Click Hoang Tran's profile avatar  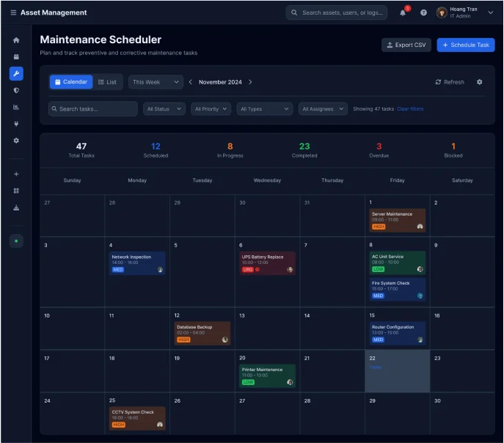click(x=442, y=12)
